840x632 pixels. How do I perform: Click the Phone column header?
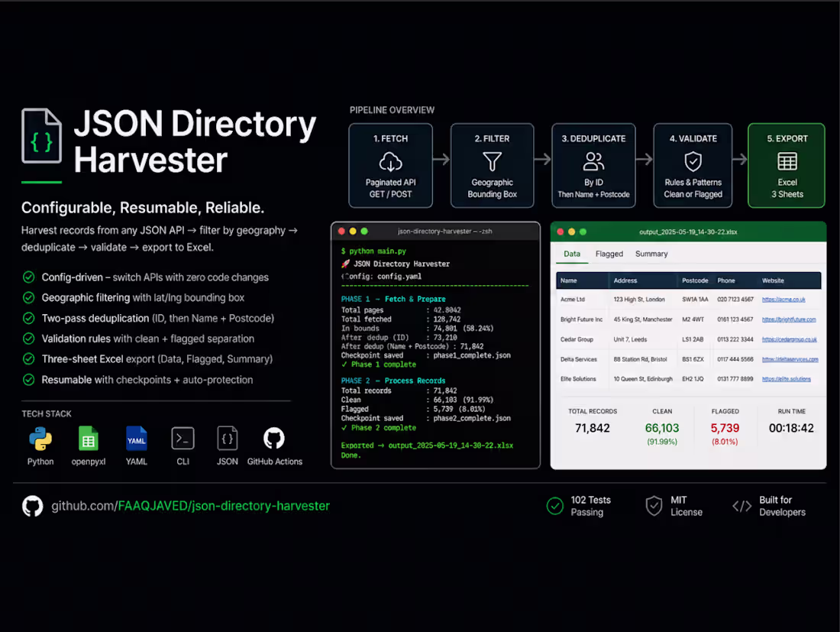(x=726, y=281)
